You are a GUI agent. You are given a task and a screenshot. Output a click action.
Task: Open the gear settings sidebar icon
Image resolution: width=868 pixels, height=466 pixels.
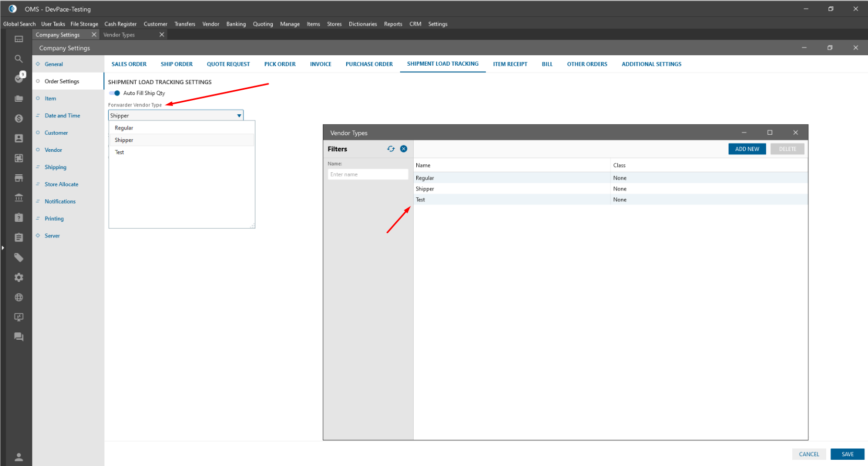(19, 277)
